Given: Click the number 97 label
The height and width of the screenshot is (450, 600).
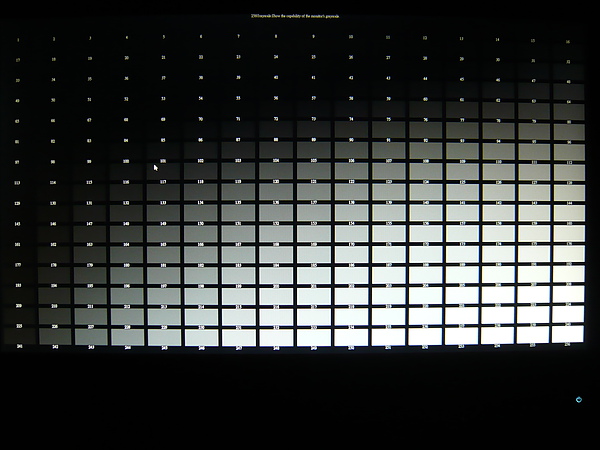Looking at the screenshot, I should (x=17, y=162).
